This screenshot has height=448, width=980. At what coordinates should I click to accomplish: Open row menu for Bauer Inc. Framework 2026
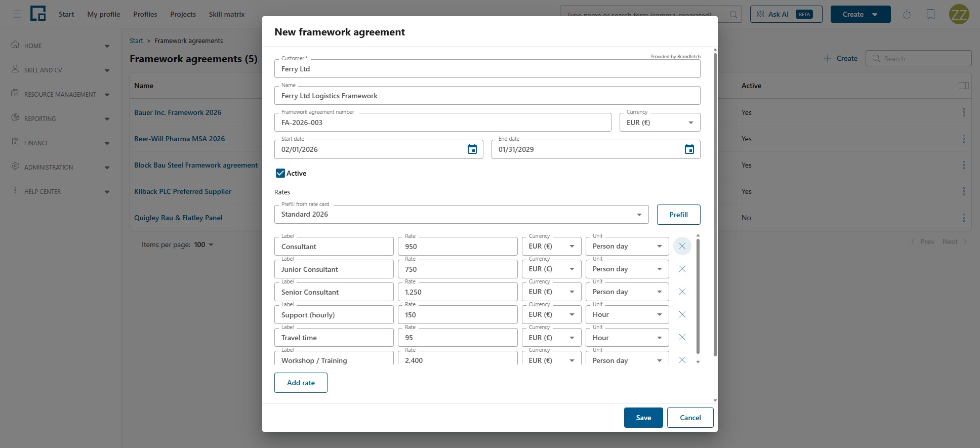pos(963,112)
